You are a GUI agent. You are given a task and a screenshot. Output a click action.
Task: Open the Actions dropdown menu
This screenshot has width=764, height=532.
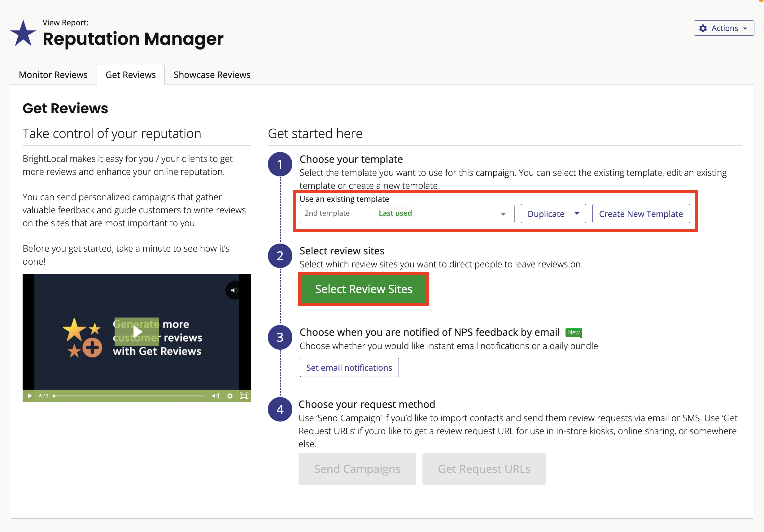(723, 28)
